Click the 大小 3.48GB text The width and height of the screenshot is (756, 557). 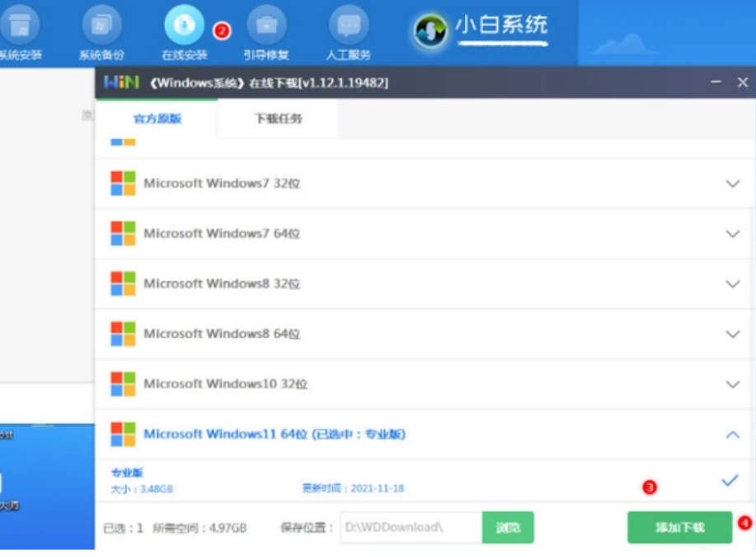pos(142,489)
